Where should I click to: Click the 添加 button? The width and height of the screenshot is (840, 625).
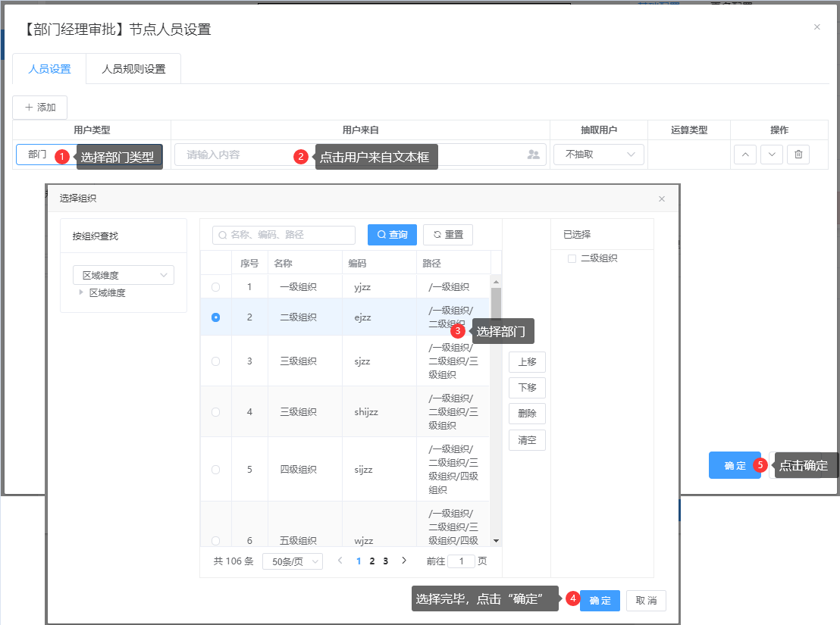[40, 107]
